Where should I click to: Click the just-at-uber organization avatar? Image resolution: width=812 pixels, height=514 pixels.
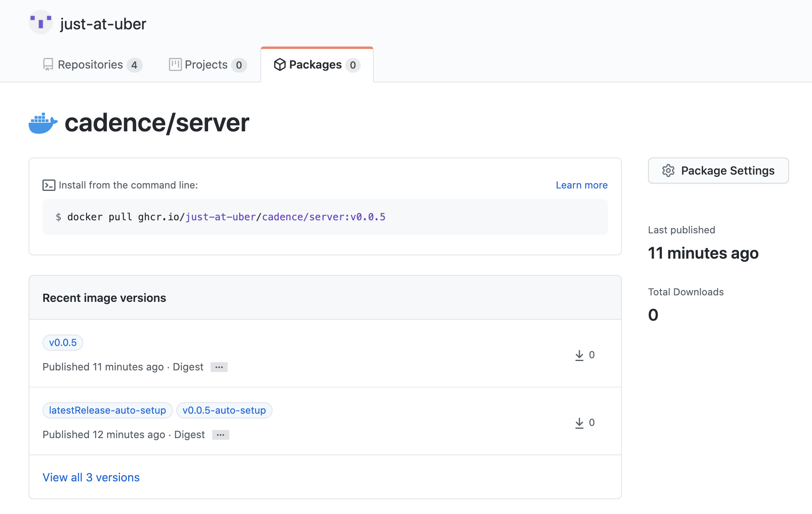click(x=40, y=22)
